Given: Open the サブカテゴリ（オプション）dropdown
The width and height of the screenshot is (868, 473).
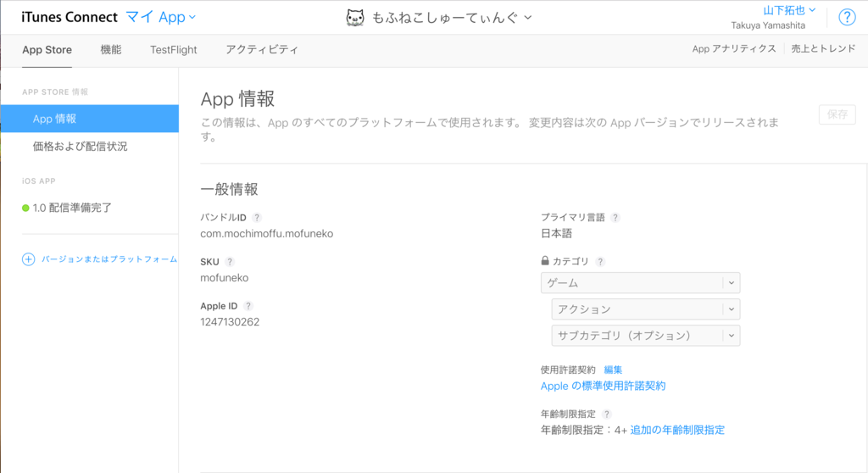Looking at the screenshot, I should click(645, 336).
